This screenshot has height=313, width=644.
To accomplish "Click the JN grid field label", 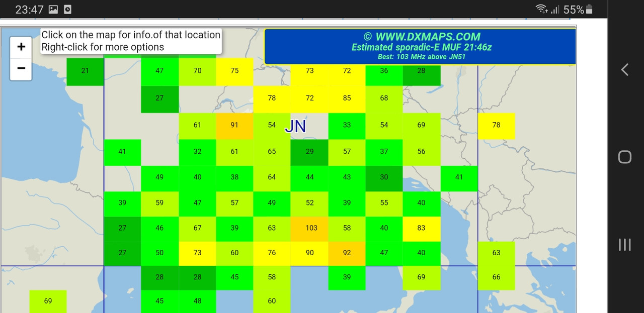I will coord(295,126).
